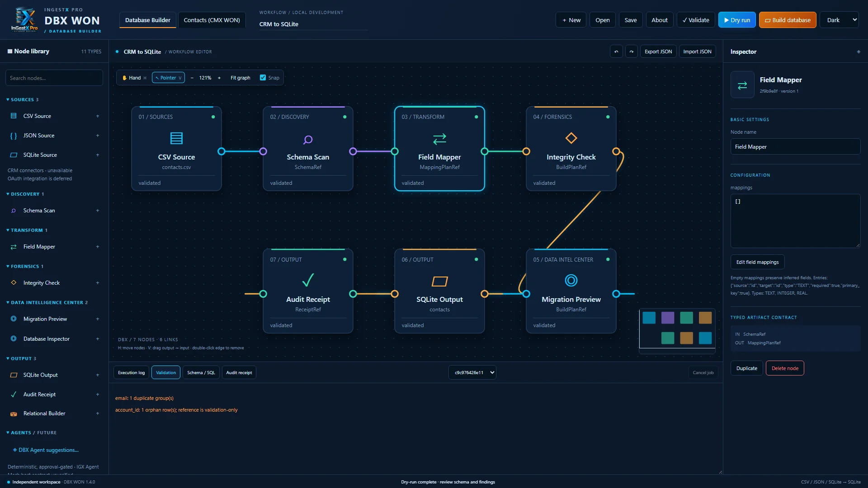Image resolution: width=868 pixels, height=488 pixels.
Task: Click the purple minimap node swatch
Action: pyautogui.click(x=668, y=318)
